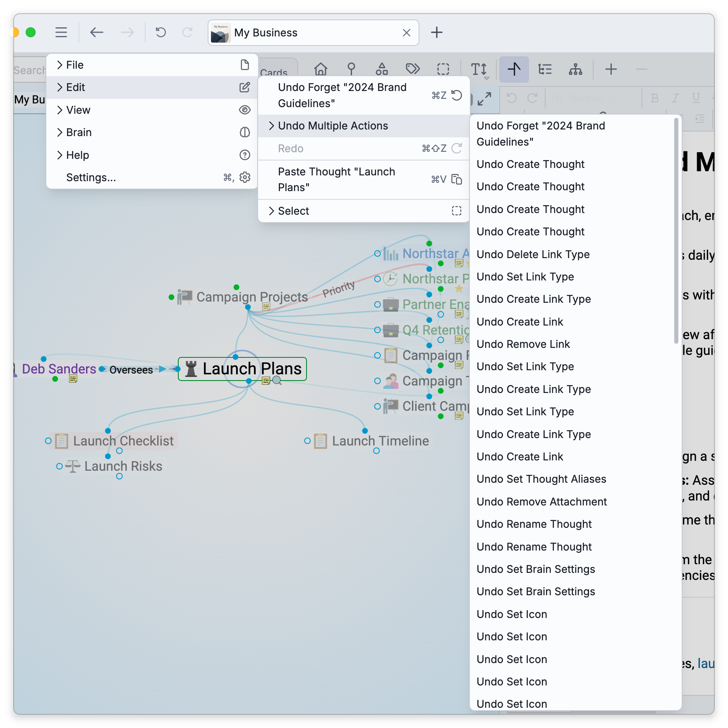The height and width of the screenshot is (728, 728).
Task: Click the Selection dashed-box toolbar icon
Action: click(443, 69)
